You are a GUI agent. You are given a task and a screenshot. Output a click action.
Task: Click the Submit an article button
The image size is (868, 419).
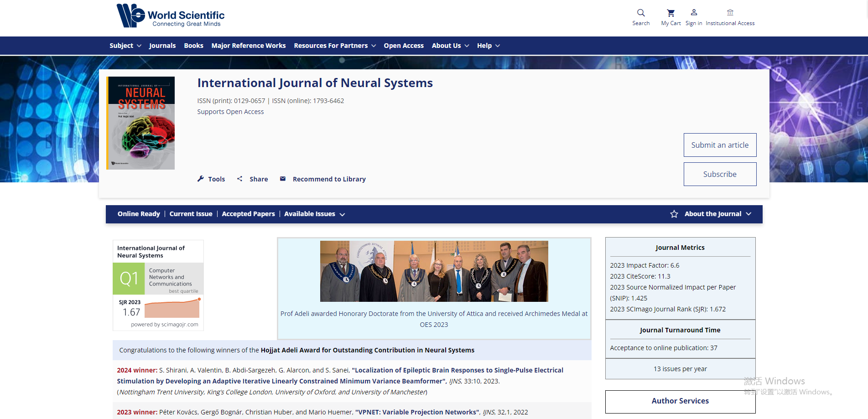720,145
